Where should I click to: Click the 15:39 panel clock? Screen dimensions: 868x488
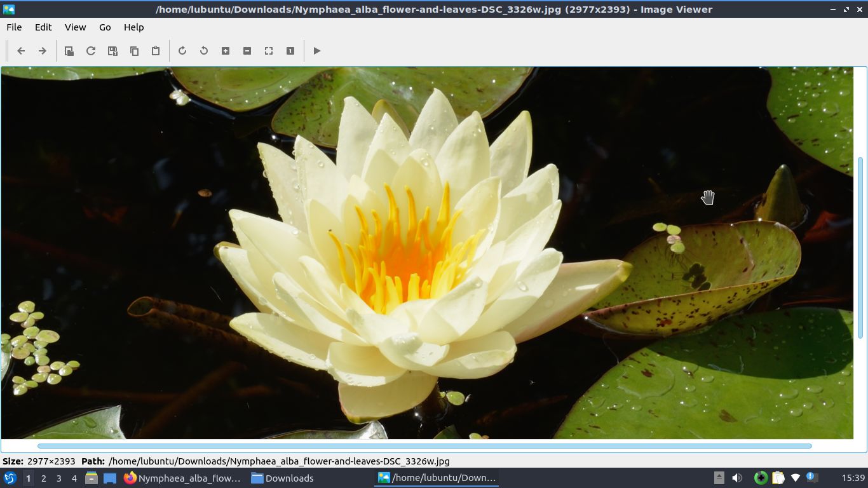point(853,478)
